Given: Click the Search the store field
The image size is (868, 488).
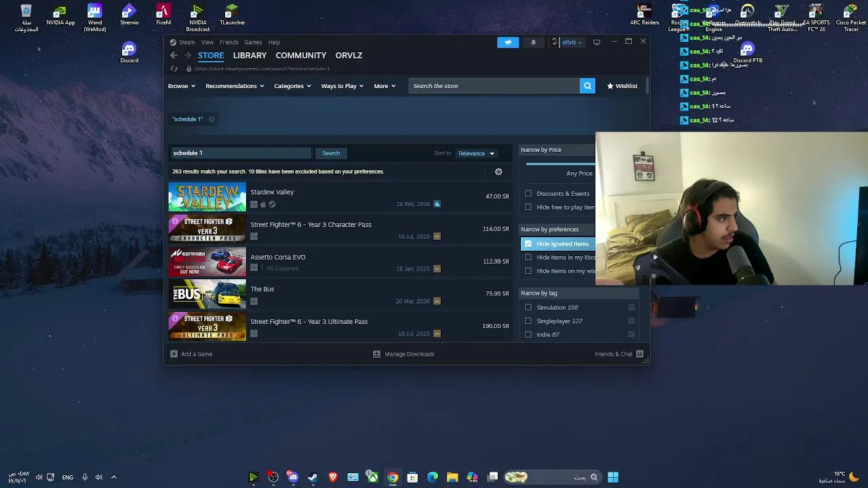Looking at the screenshot, I should coord(495,86).
